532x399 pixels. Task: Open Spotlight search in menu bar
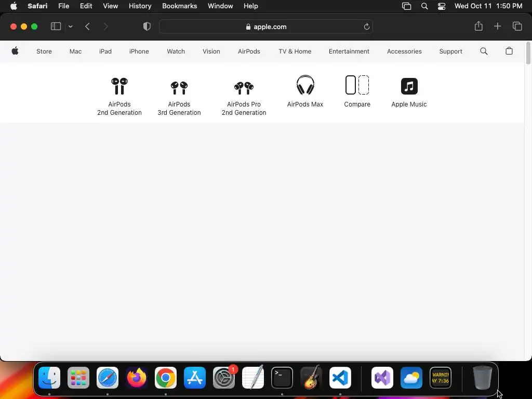424,6
